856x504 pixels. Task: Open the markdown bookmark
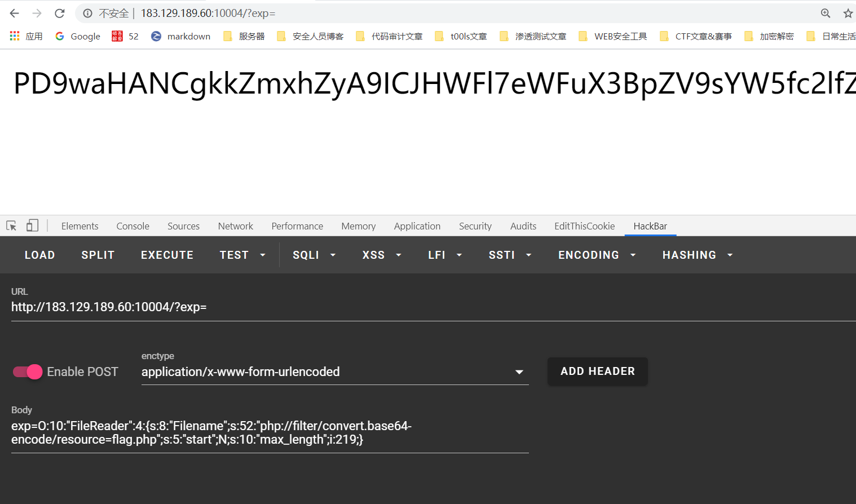click(x=180, y=36)
